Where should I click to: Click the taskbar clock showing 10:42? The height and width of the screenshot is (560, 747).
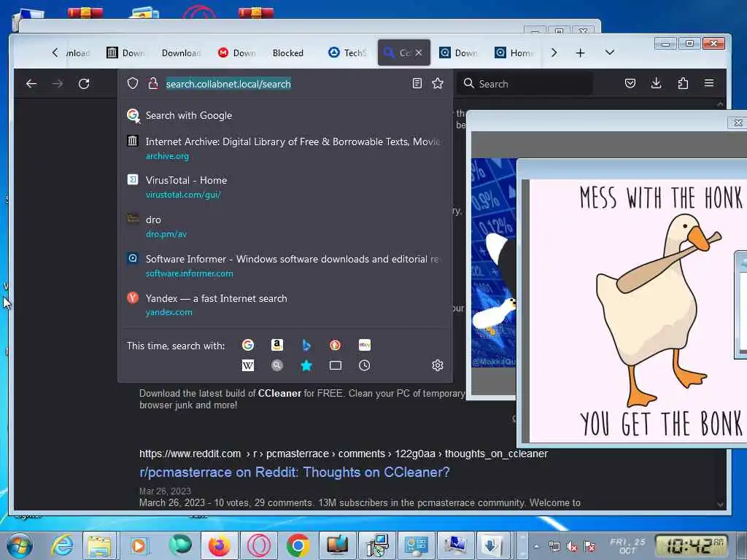click(692, 545)
